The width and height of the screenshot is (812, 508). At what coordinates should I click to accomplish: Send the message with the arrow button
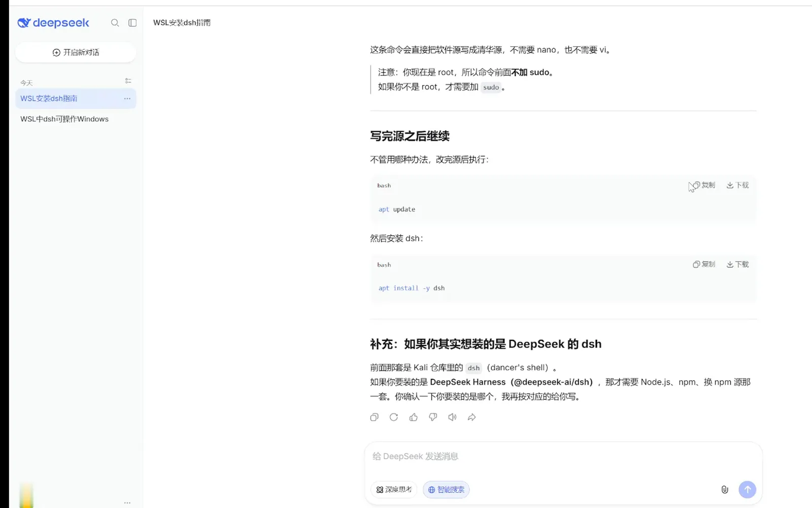[x=747, y=490]
